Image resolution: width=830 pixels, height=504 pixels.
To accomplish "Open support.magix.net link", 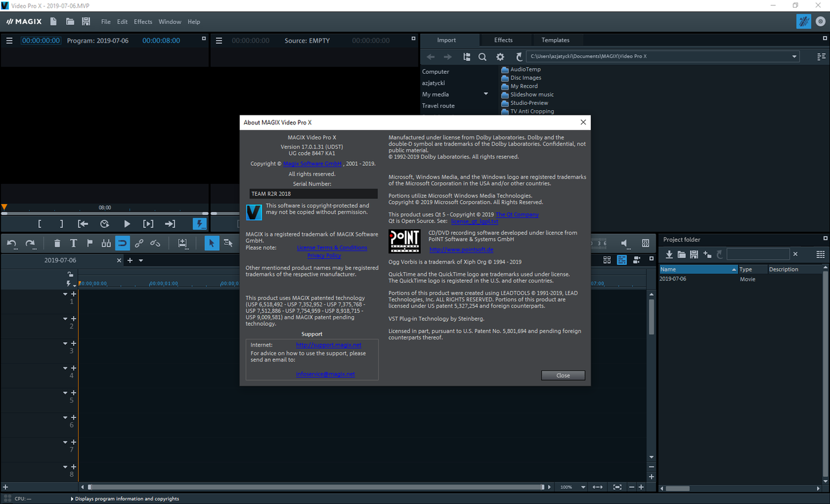I will coord(329,345).
